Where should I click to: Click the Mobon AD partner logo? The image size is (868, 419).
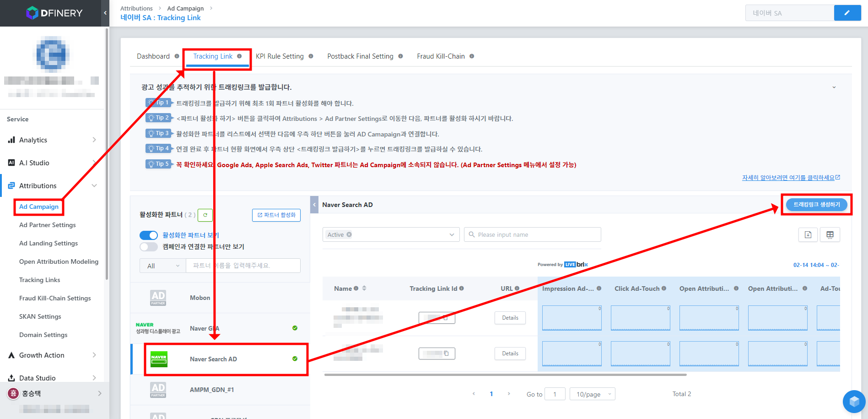pos(158,298)
